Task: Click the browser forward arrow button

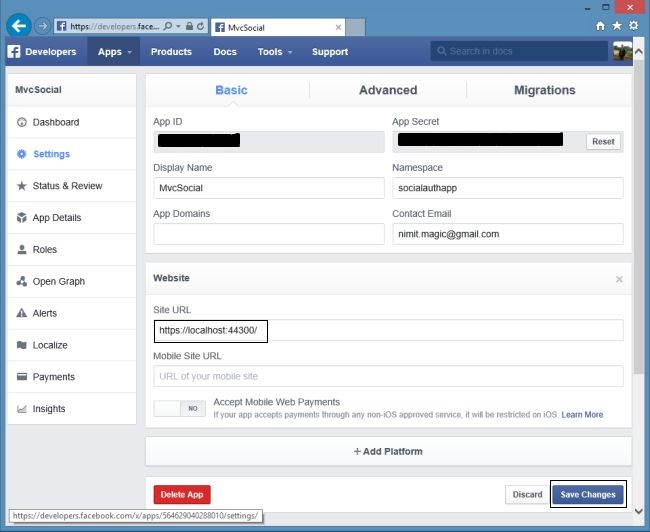Action: pos(42,27)
